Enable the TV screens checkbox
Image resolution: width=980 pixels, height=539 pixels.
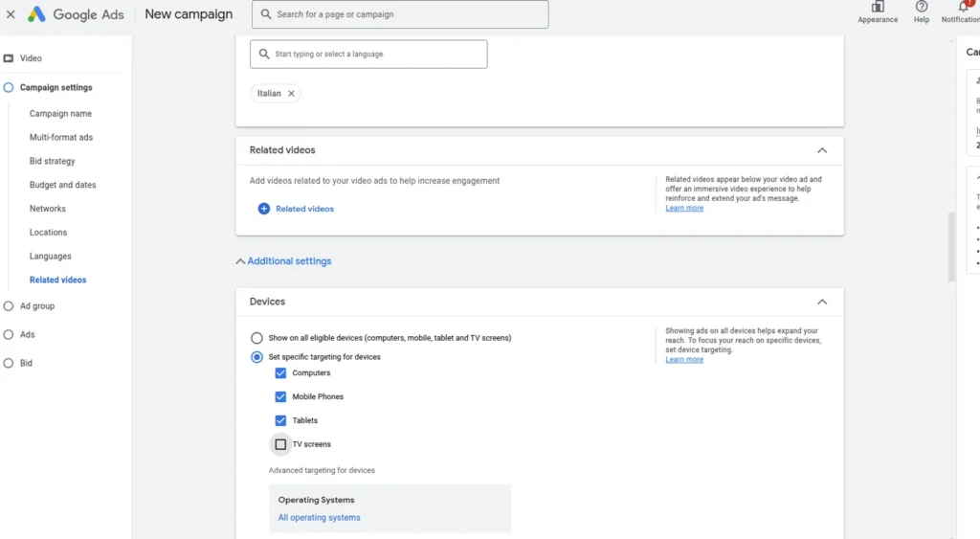[280, 444]
